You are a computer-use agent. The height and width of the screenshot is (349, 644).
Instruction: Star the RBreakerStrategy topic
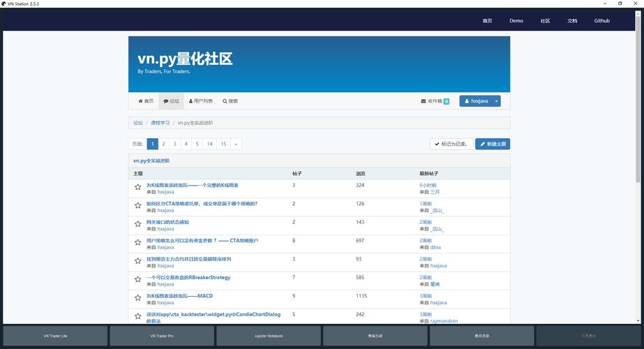pyautogui.click(x=137, y=279)
